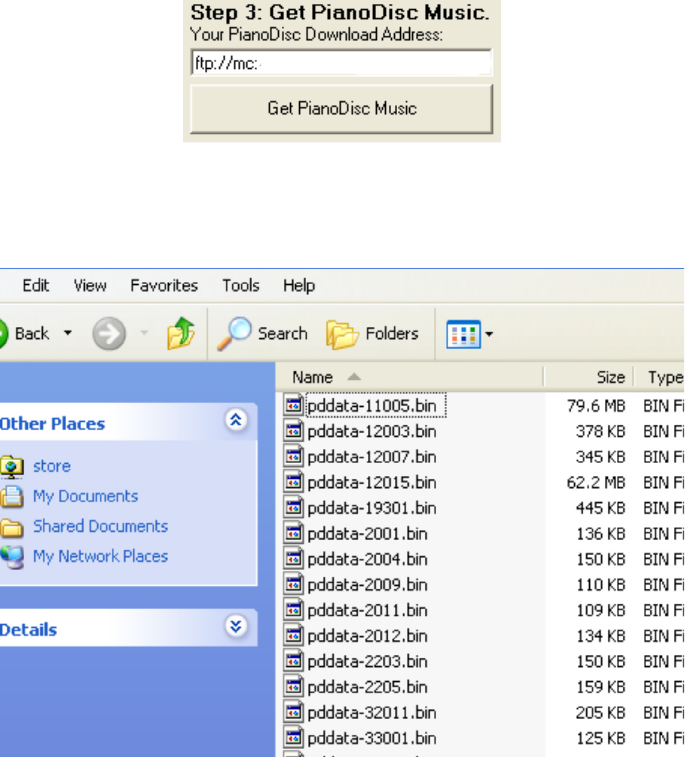Collapse the Other Places panel
Image resolution: width=685 pixels, height=757 pixels.
point(236,420)
